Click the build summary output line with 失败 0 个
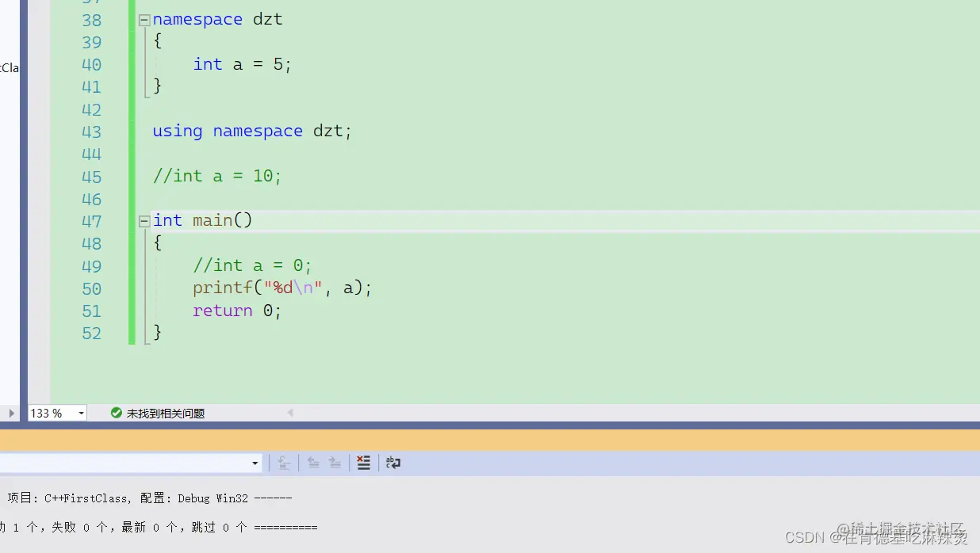Viewport: 980px width, 553px height. click(159, 527)
